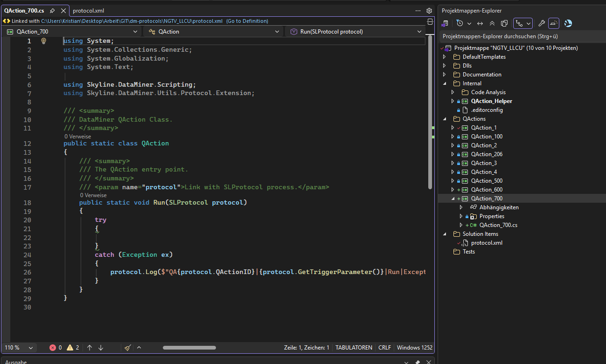Click the Go to Definition link

click(247, 21)
